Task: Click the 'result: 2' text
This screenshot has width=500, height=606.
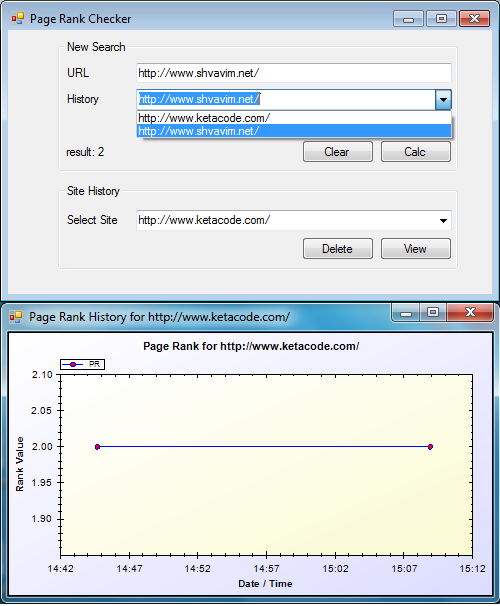Action: pyautogui.click(x=85, y=152)
